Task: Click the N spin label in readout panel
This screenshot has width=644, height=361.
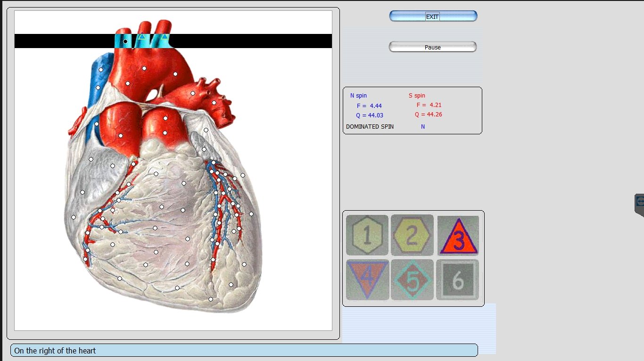Action: 358,96
